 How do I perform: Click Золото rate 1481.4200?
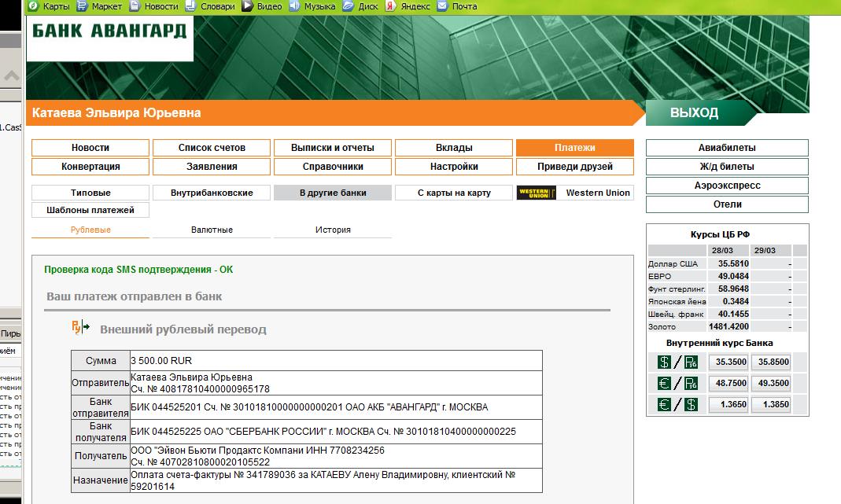pyautogui.click(x=729, y=326)
